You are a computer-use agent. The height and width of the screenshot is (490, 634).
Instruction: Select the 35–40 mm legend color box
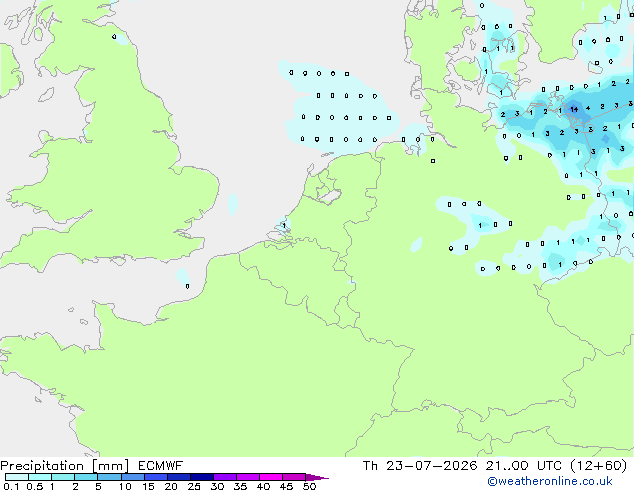tap(247, 477)
